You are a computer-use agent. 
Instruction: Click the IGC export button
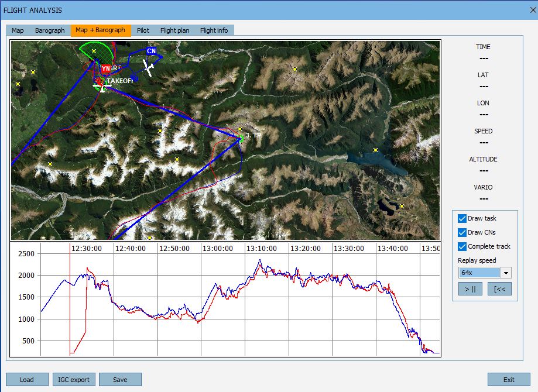point(74,380)
